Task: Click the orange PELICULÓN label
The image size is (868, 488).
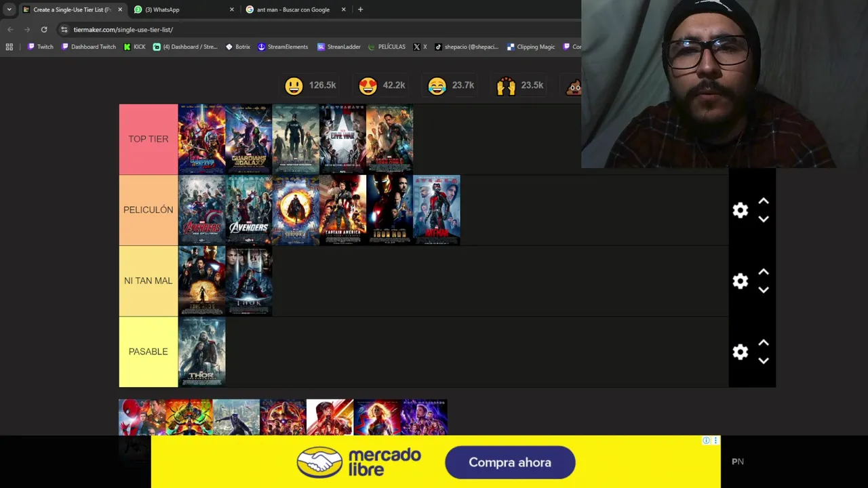Action: (149, 210)
